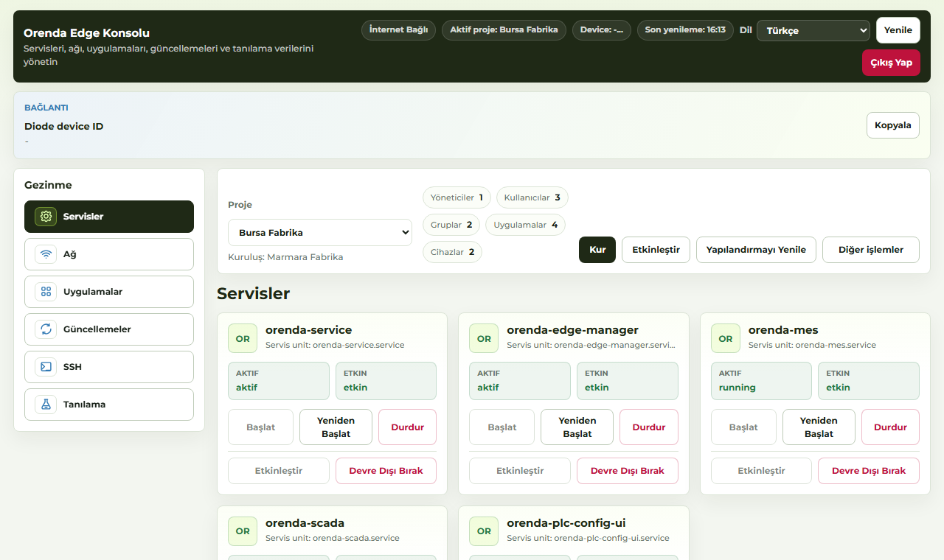Disable orenda-edge-manager via Devre Dışı Bırak
This screenshot has width=944, height=560.
click(x=628, y=471)
